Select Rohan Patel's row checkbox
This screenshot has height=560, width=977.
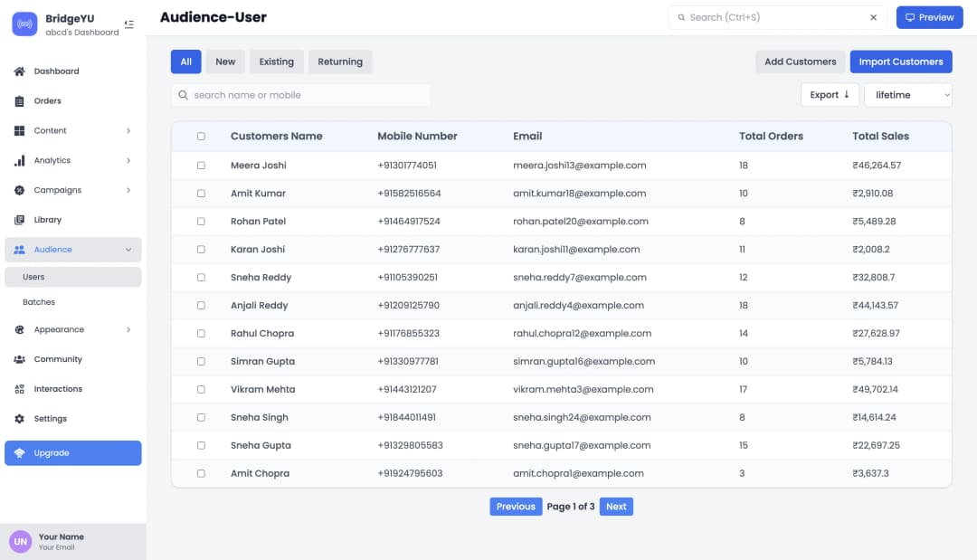click(201, 222)
